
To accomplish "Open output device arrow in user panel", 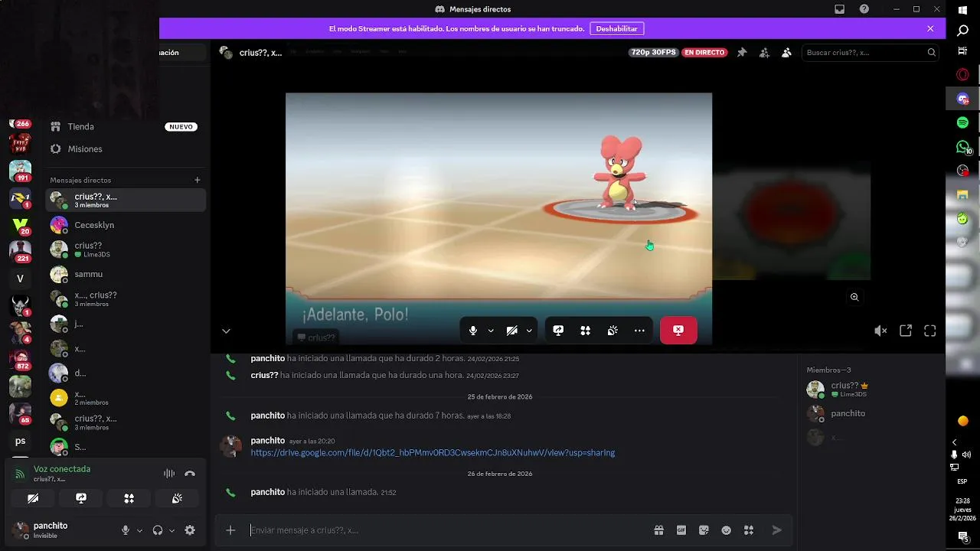I will [171, 530].
